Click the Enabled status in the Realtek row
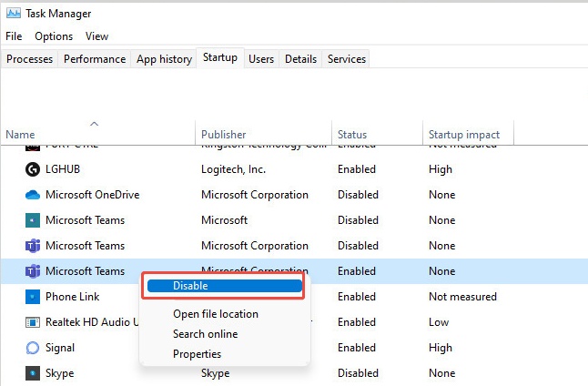The height and width of the screenshot is (386, 588). click(x=356, y=322)
